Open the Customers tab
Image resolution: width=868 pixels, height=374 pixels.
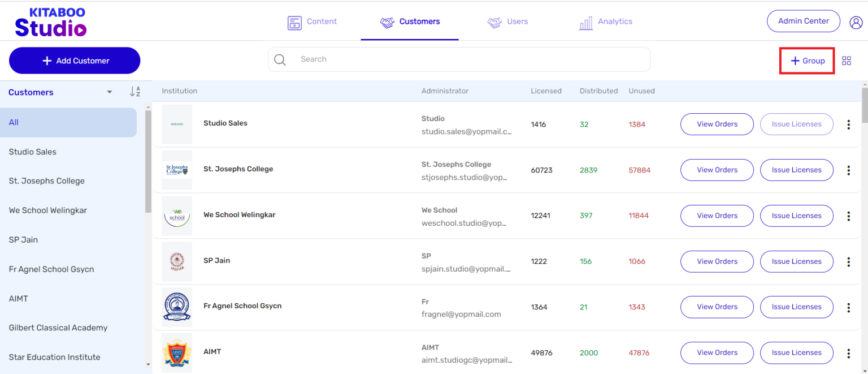[410, 22]
